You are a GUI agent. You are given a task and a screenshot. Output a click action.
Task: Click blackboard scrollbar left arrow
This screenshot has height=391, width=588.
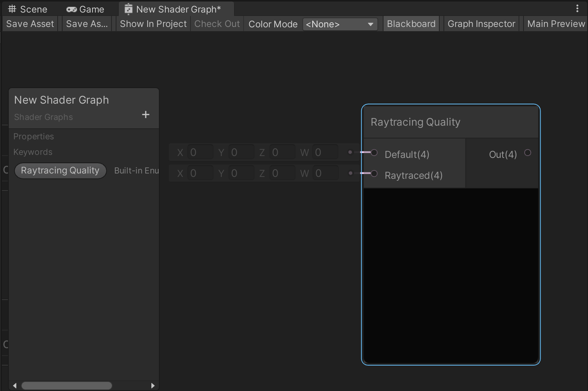click(x=14, y=386)
